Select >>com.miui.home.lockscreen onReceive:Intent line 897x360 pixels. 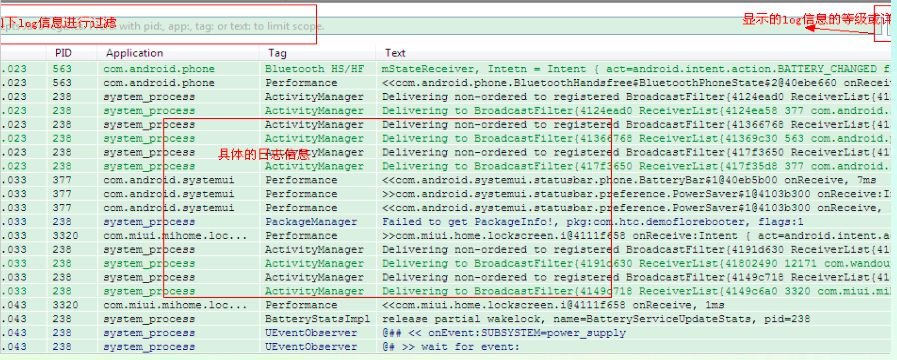click(x=636, y=236)
